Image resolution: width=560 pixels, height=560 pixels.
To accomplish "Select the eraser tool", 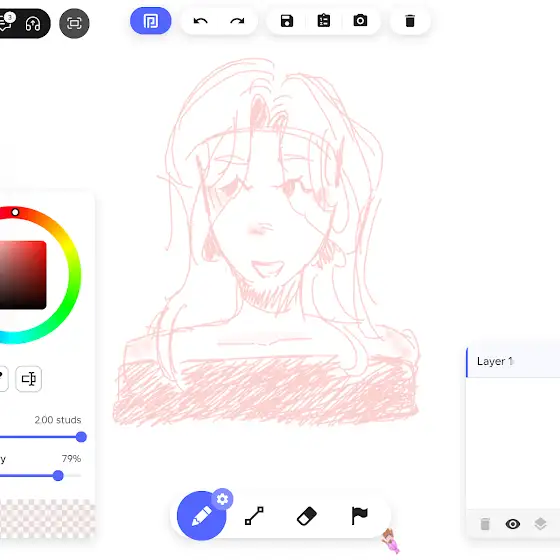I will [x=307, y=516].
